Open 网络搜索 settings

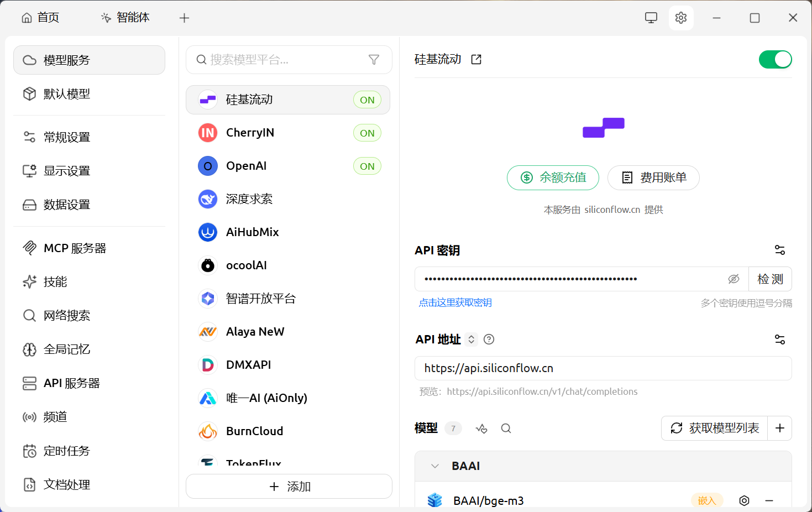[x=89, y=316]
